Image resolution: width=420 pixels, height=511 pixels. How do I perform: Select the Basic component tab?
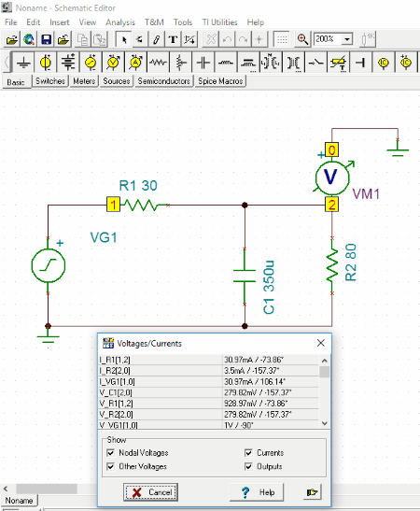pos(16,82)
